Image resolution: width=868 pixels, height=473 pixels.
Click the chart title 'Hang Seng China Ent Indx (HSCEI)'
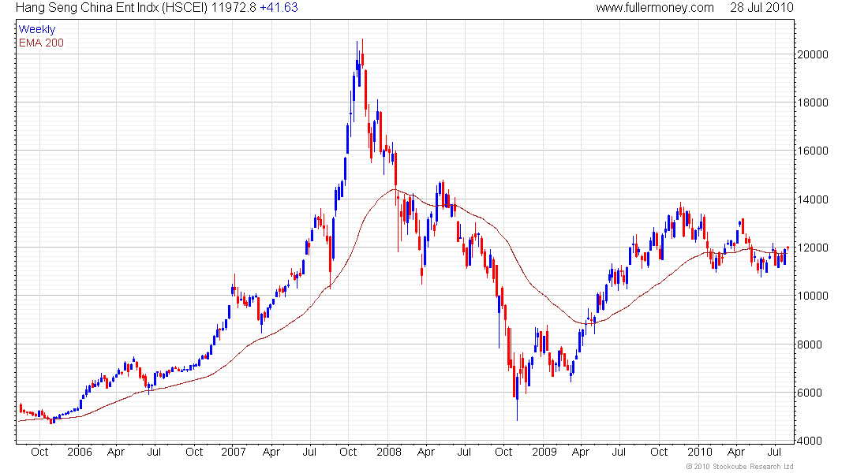coord(112,8)
